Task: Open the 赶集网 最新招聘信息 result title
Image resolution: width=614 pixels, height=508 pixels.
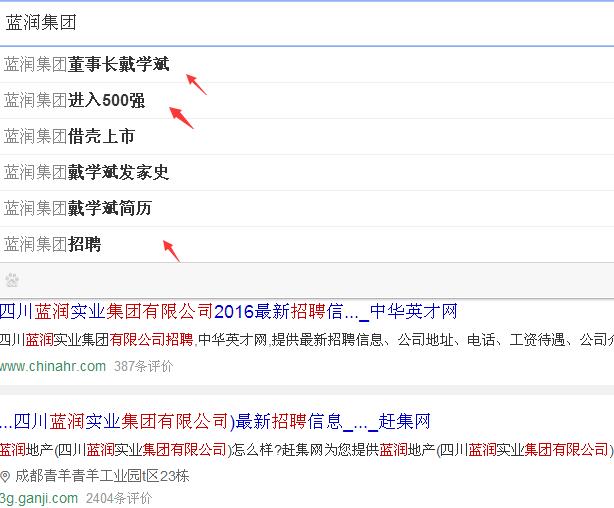Action: tap(215, 421)
